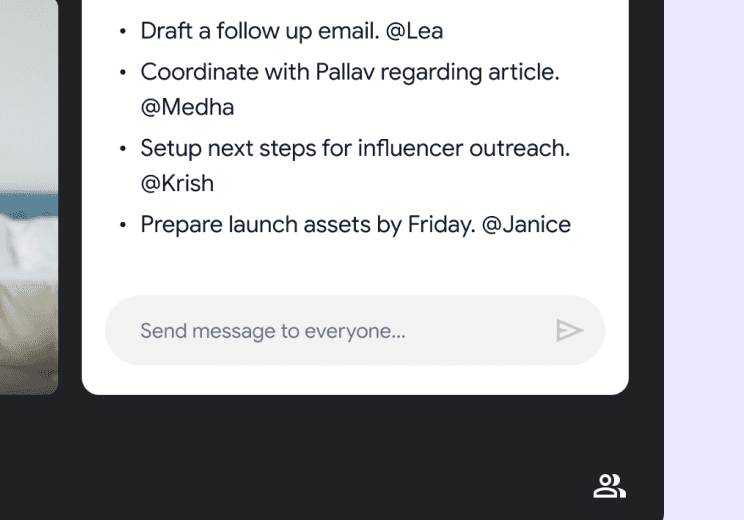Click the @Krish mention
This screenshot has height=520, width=744.
tap(177, 184)
